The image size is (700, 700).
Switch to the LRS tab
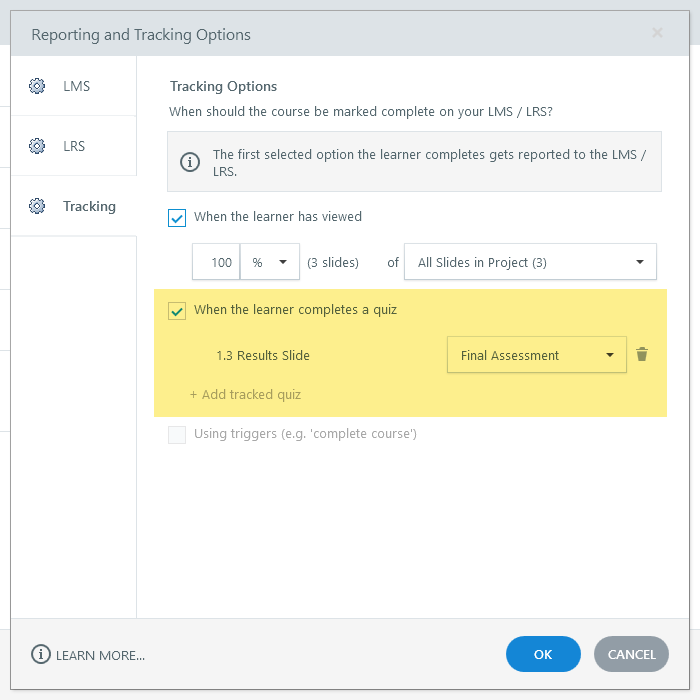74,146
